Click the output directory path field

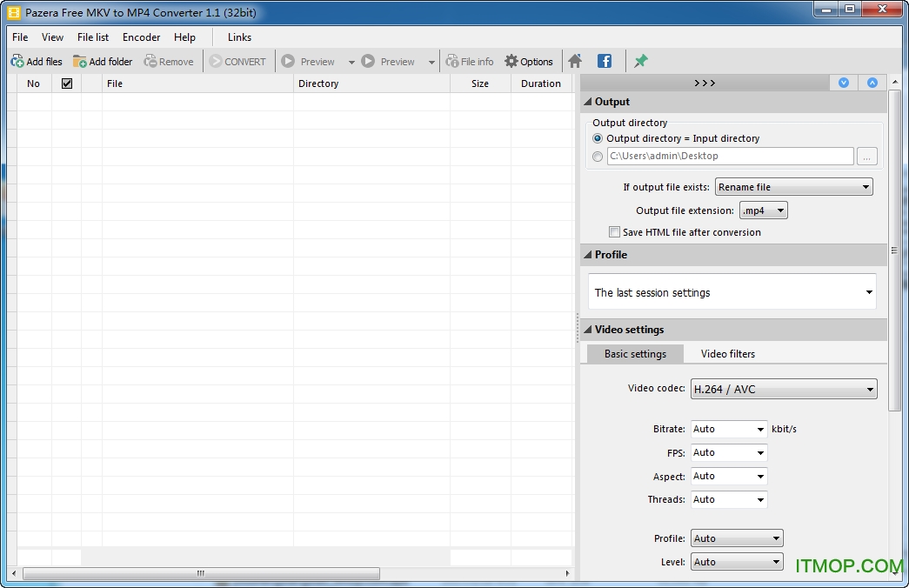click(731, 157)
